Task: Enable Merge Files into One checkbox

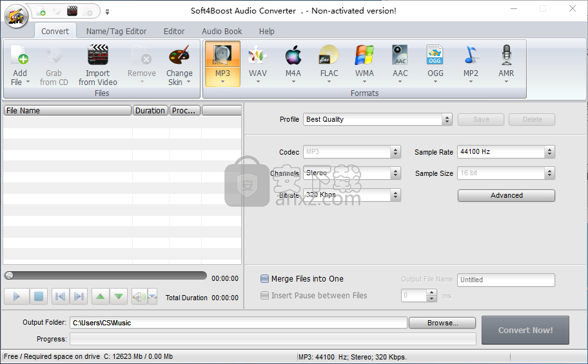Action: pos(264,278)
